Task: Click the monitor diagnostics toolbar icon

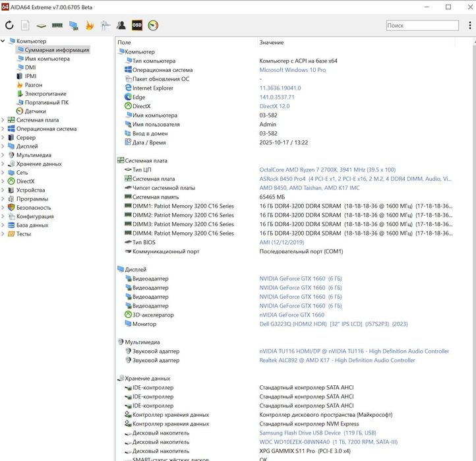Action: (73, 26)
